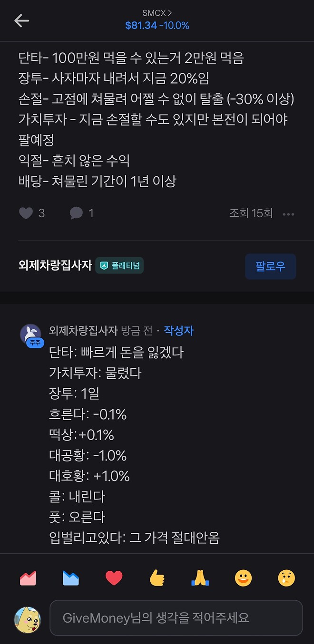This screenshot has height=644, width=314.
Task: Open the author profile via 작성자 label
Action: click(x=178, y=330)
